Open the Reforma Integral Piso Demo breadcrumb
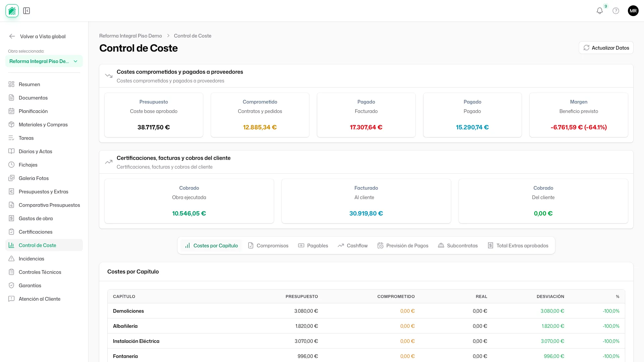The image size is (644, 362). click(130, 36)
